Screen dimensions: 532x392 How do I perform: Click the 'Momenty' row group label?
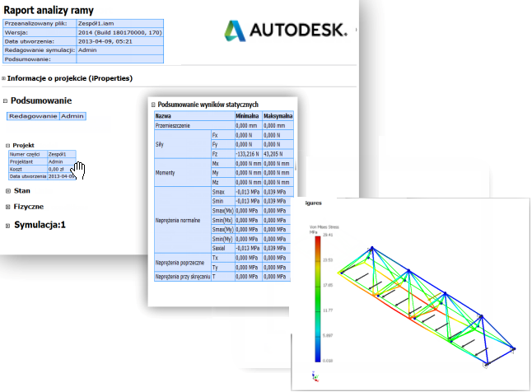tap(183, 173)
